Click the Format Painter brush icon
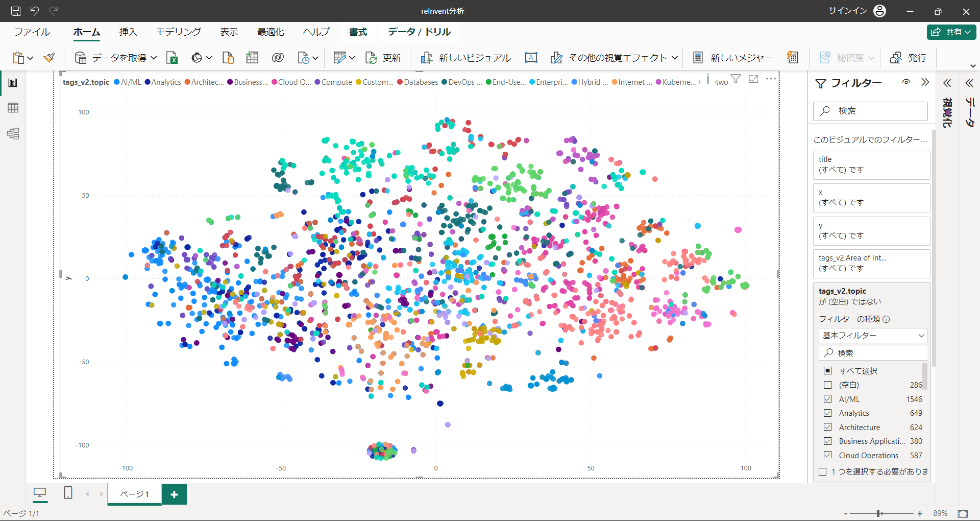This screenshot has height=521, width=980. tap(49, 58)
